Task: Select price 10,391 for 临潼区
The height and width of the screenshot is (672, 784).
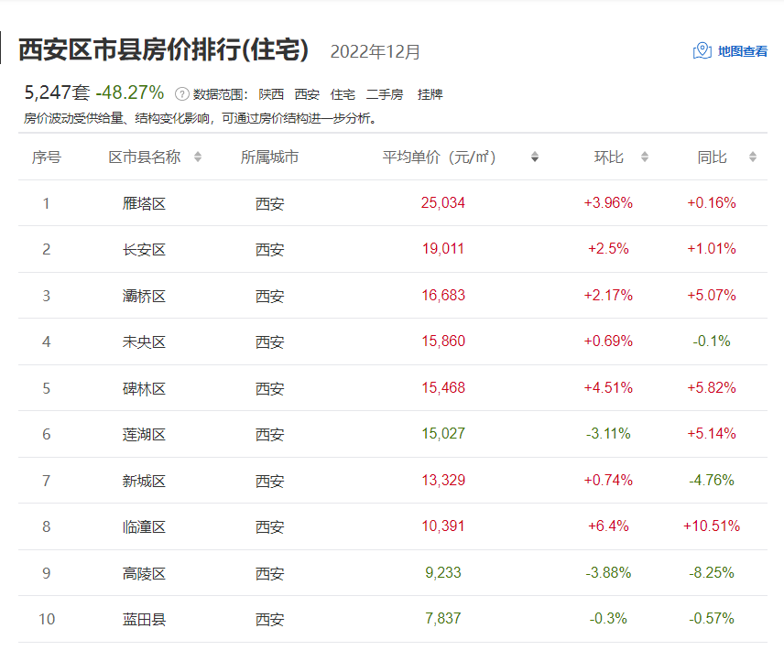Action: click(x=443, y=526)
